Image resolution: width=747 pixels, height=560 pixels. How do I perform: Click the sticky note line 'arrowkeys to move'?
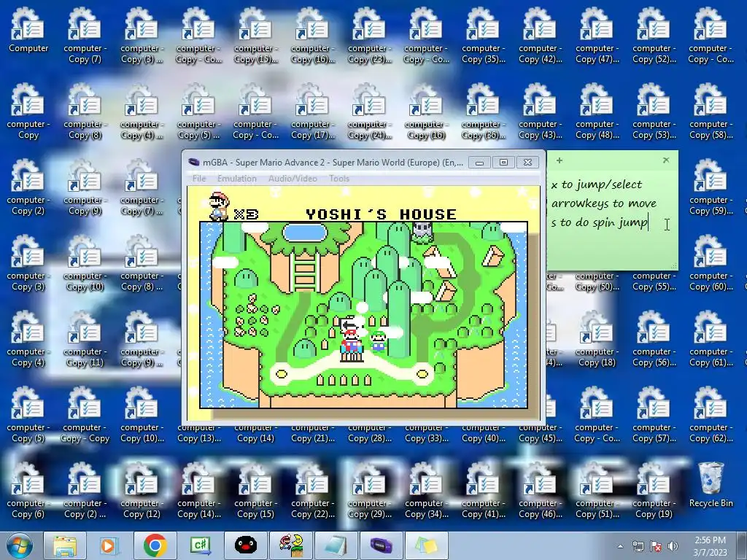click(603, 204)
